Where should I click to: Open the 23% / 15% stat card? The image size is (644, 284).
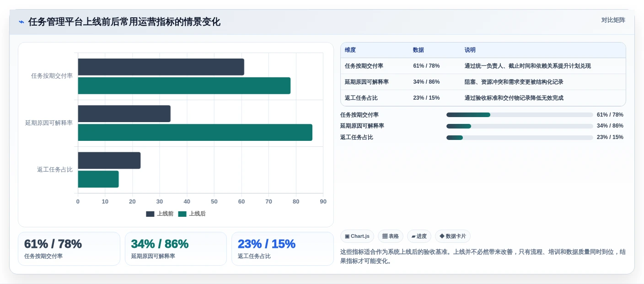click(x=283, y=249)
